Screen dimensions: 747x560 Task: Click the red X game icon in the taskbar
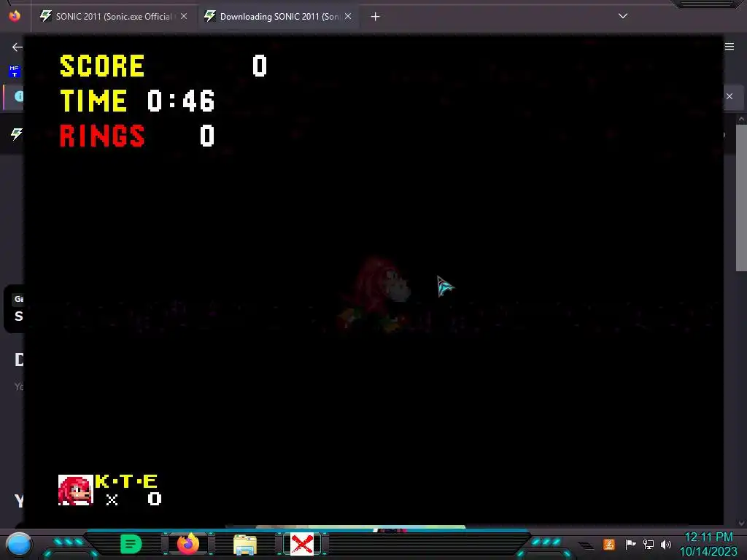pos(302,544)
